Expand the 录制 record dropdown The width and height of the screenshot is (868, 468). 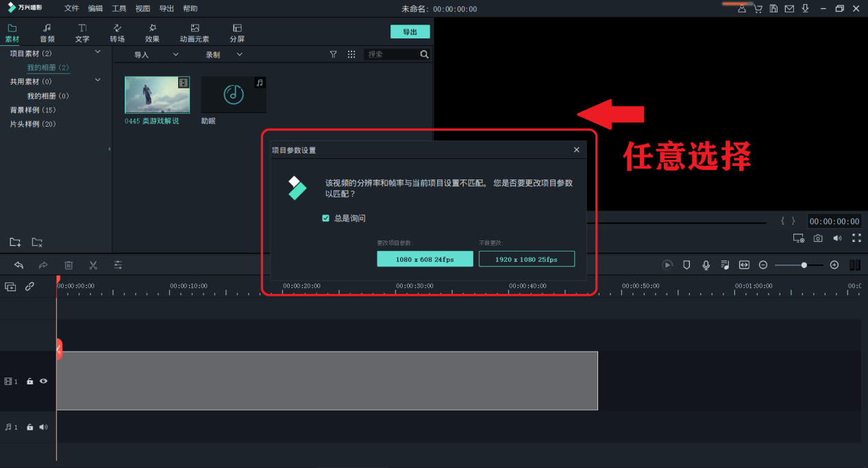tap(239, 54)
